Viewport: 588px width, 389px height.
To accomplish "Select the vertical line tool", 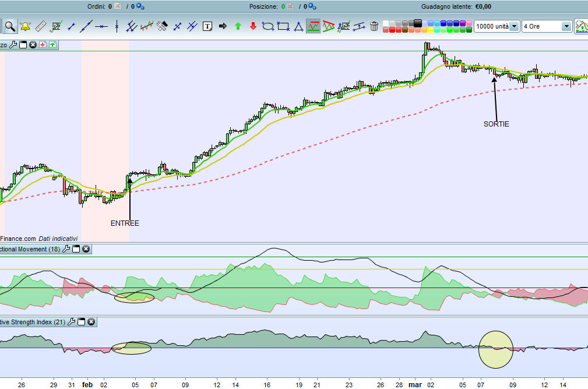I will pyautogui.click(x=117, y=26).
